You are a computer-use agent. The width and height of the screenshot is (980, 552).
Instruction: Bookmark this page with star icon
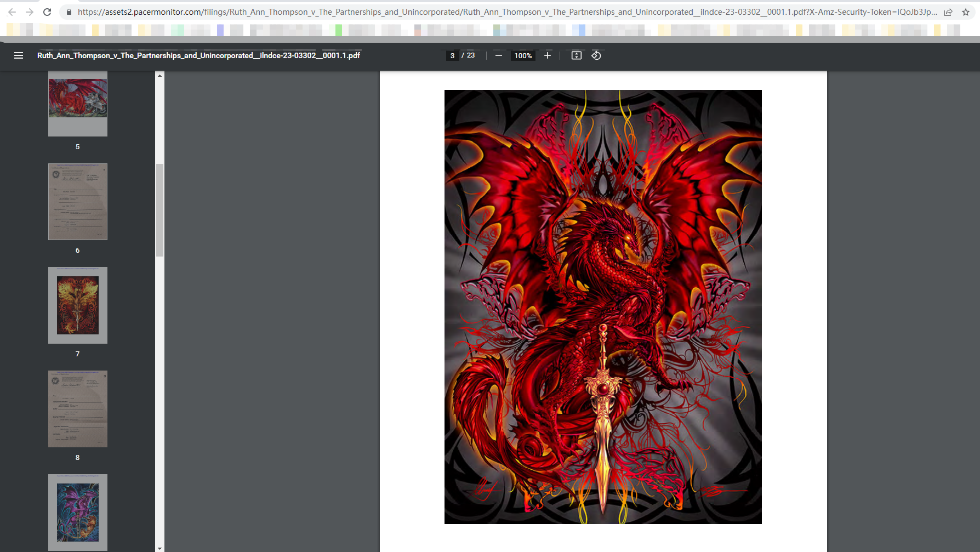(965, 12)
